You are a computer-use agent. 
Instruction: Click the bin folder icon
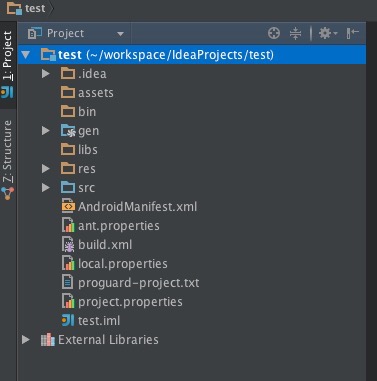pos(68,111)
